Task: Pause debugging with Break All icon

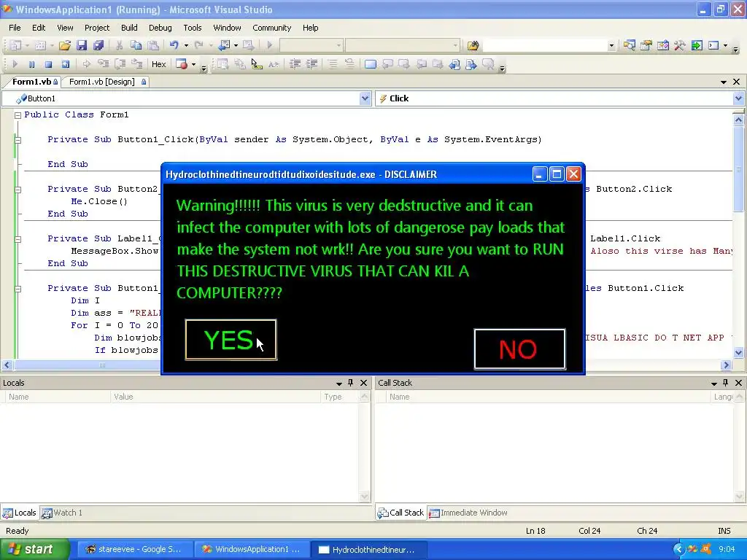Action: (31, 64)
